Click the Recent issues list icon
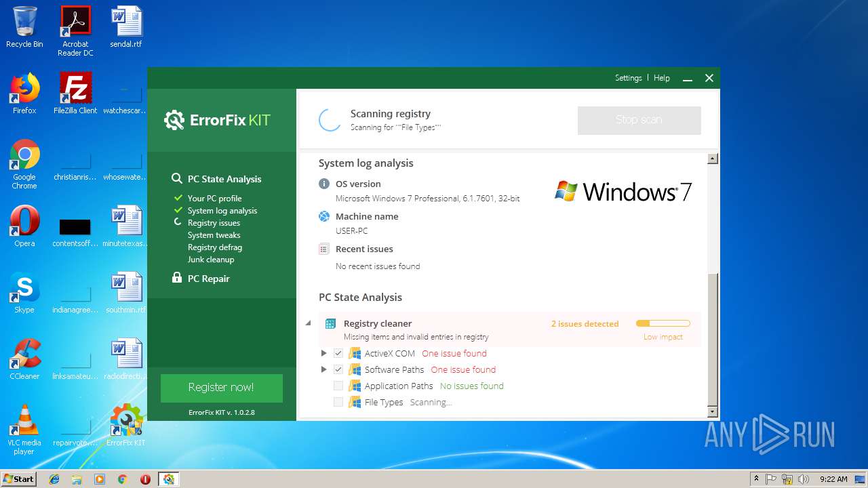 [324, 249]
